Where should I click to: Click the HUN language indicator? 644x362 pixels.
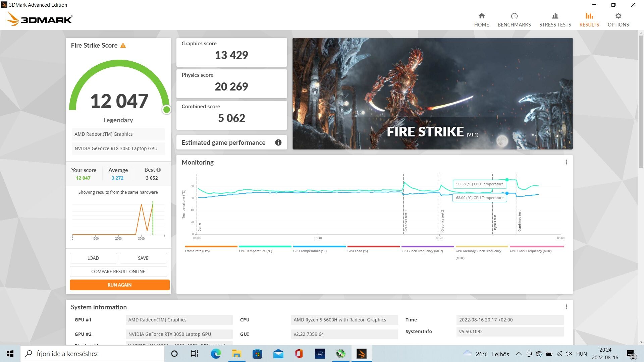[582, 354]
